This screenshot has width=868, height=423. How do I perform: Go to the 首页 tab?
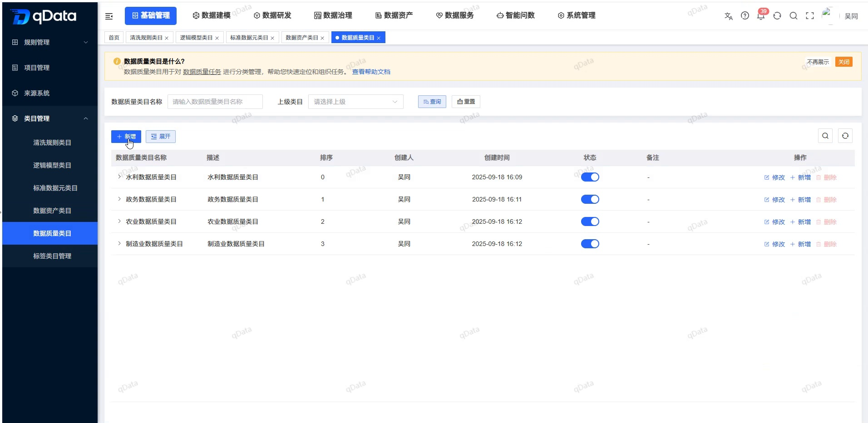point(114,38)
